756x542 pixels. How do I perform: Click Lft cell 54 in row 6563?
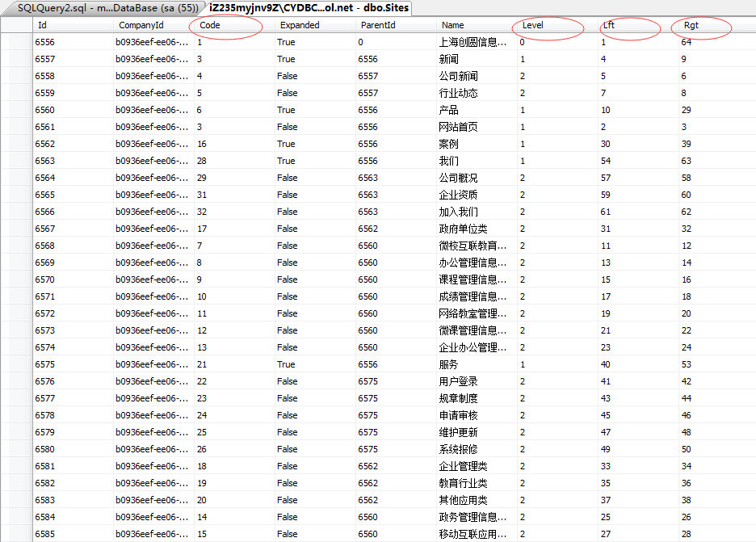[x=638, y=161]
